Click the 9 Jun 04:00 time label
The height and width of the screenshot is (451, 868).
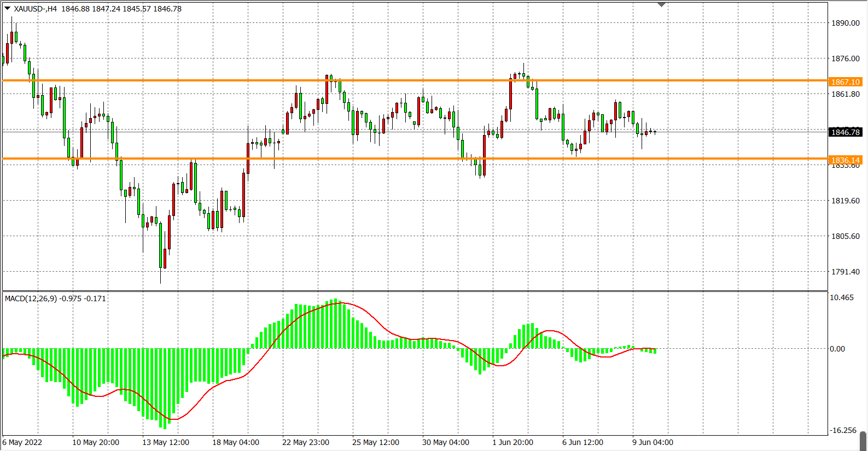pos(653,442)
